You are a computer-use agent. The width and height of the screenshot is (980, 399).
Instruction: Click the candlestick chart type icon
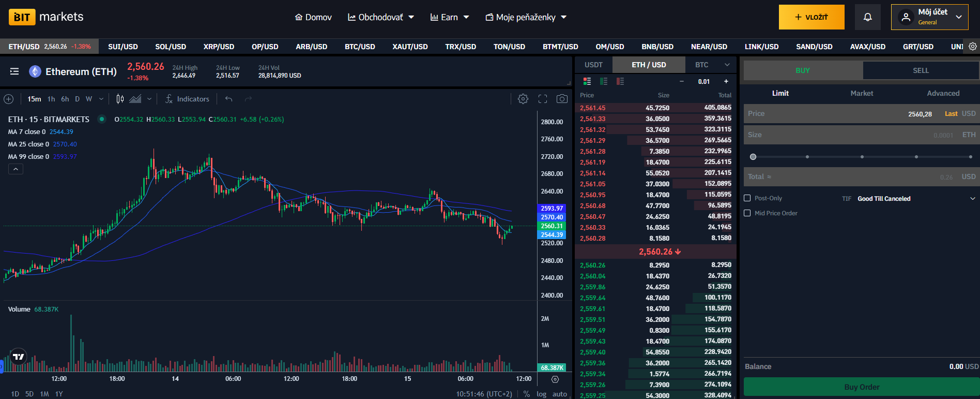pyautogui.click(x=120, y=99)
